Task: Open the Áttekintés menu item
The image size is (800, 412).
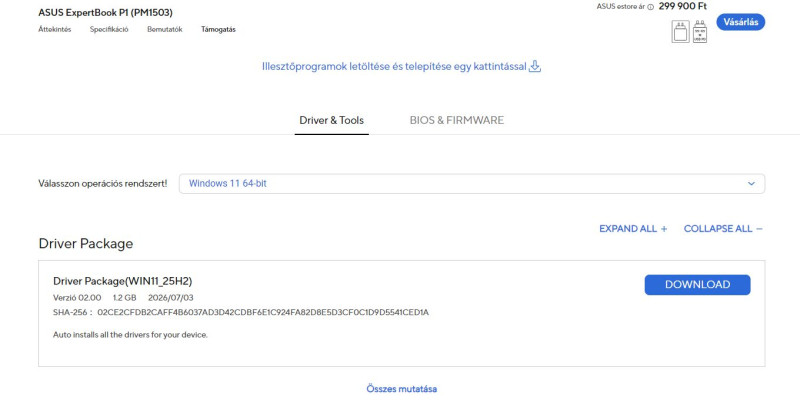Action: coord(55,30)
